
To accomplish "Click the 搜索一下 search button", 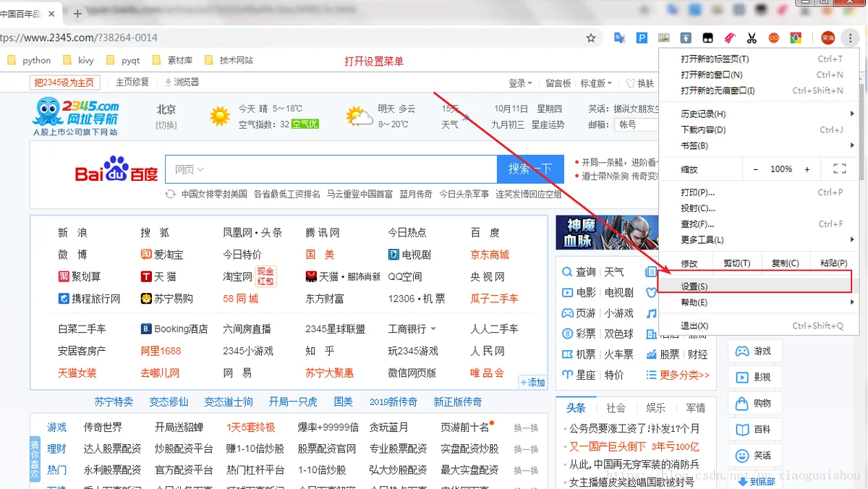I will tap(529, 169).
